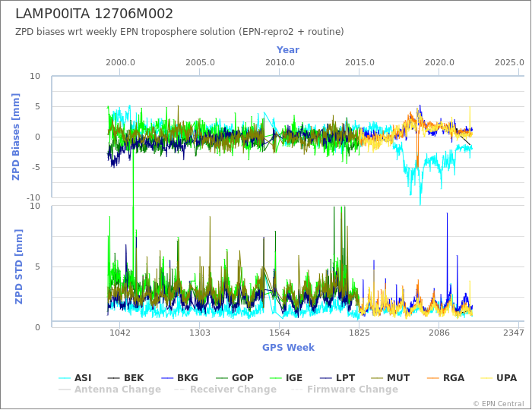Viewport: 532px width, 410px height.
Task: Click the ZPD biases subtitle text
Action: (179, 32)
